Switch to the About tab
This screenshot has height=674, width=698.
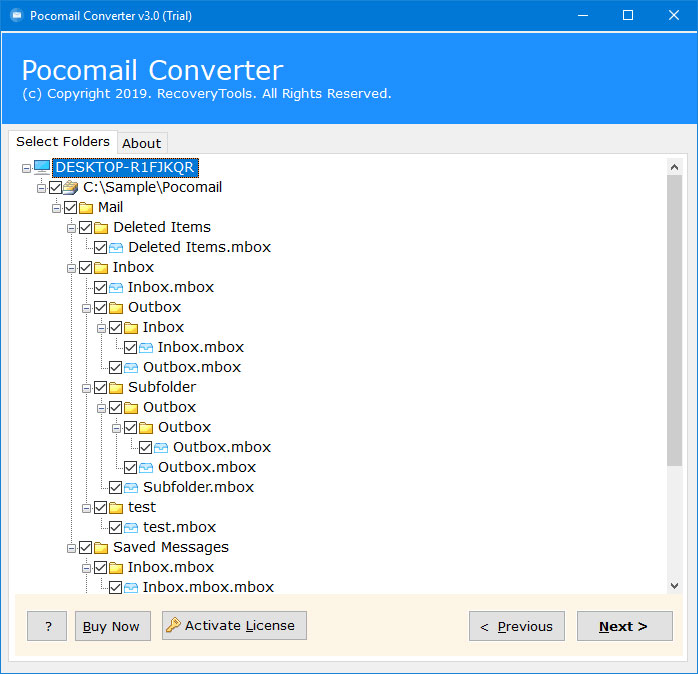tap(142, 143)
